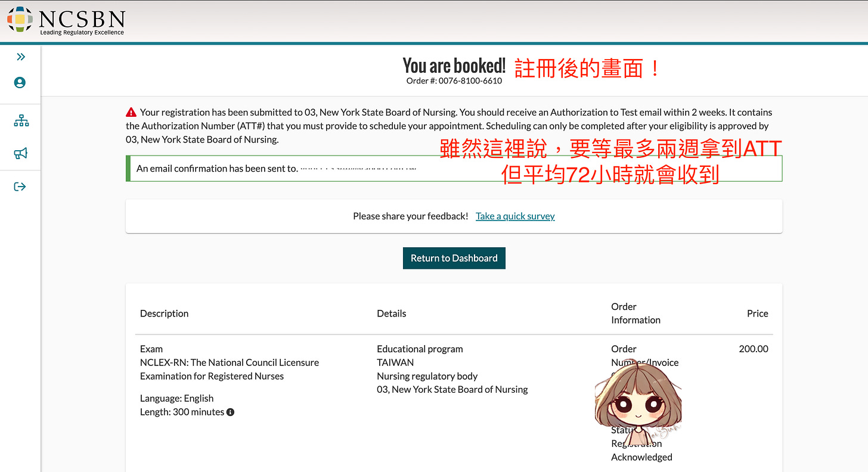Click the Order Information column header
This screenshot has width=868, height=472.
tap(635, 313)
